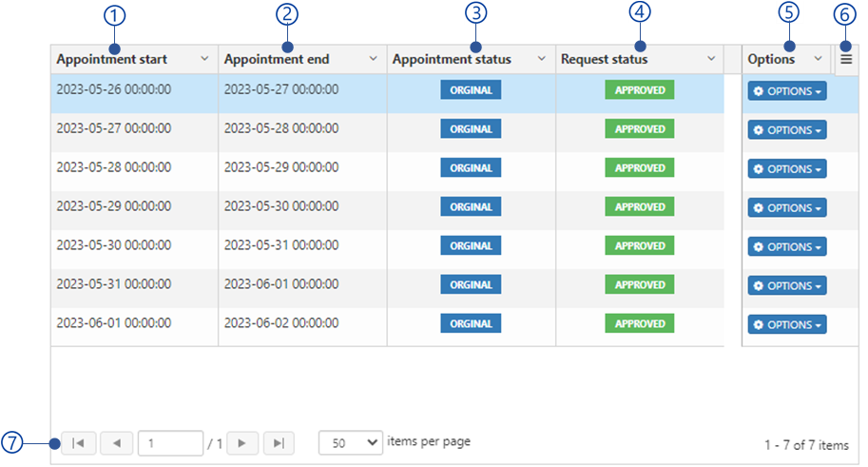Go to the next page arrow

click(242, 442)
